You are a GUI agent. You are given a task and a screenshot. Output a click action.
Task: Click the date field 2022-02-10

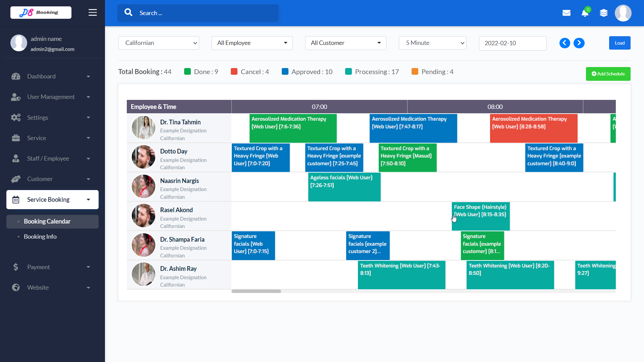click(513, 43)
